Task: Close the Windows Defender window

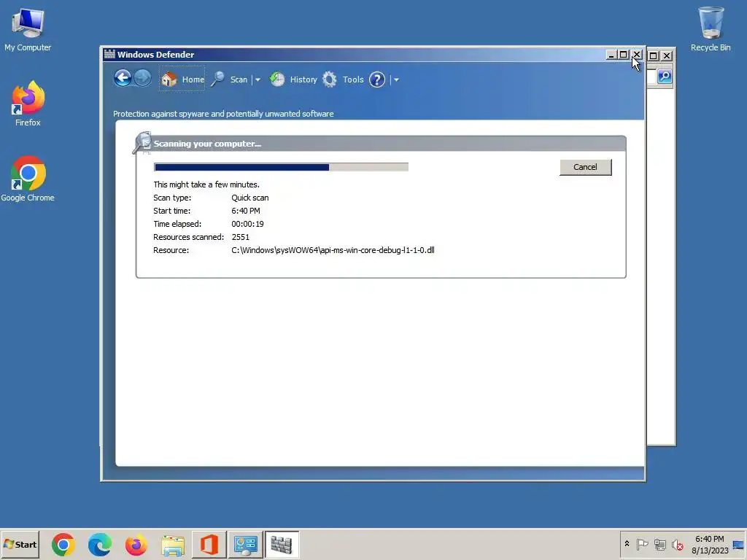Action: [x=637, y=55]
